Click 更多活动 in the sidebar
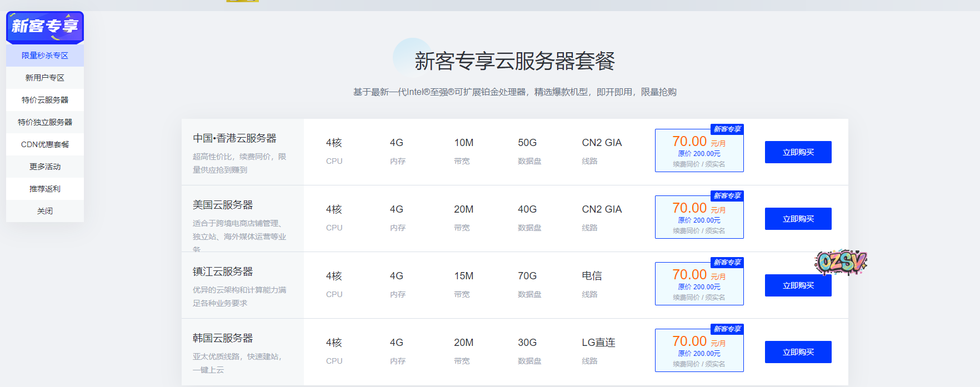The width and height of the screenshot is (980, 387). pyautogui.click(x=45, y=167)
